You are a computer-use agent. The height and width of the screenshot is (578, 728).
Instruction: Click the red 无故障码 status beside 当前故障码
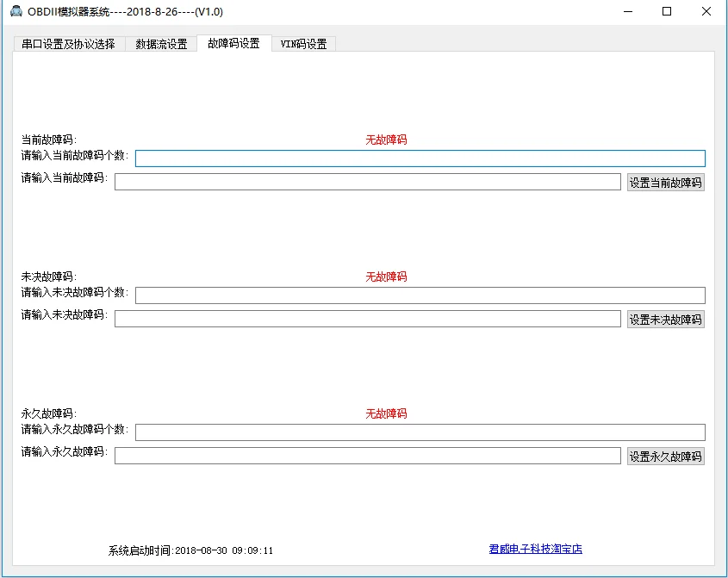click(386, 140)
